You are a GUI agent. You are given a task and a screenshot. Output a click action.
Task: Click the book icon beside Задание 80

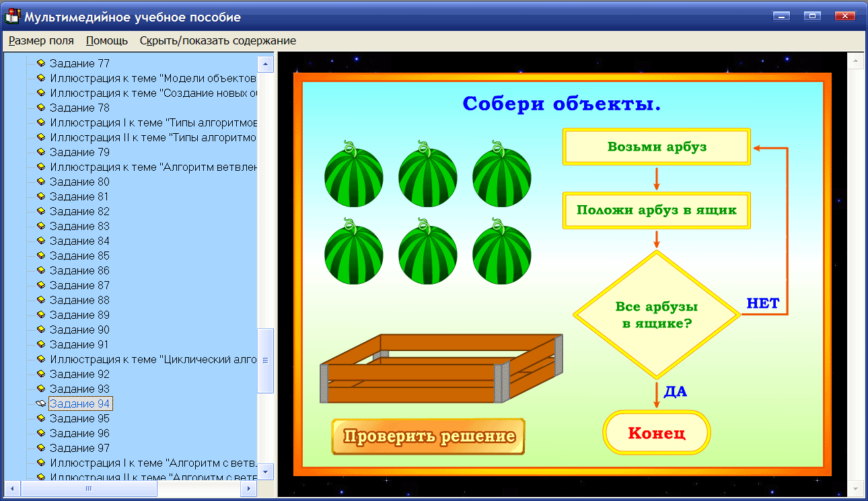pyautogui.click(x=40, y=182)
